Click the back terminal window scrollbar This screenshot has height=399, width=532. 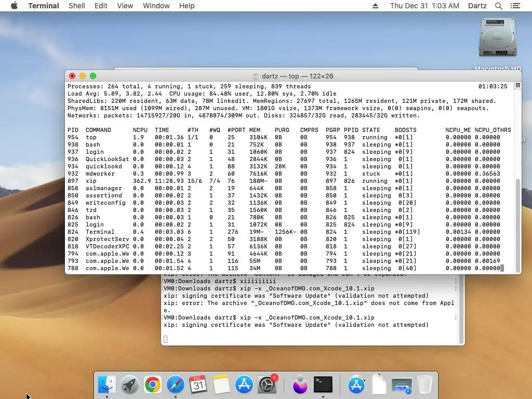coord(461,310)
